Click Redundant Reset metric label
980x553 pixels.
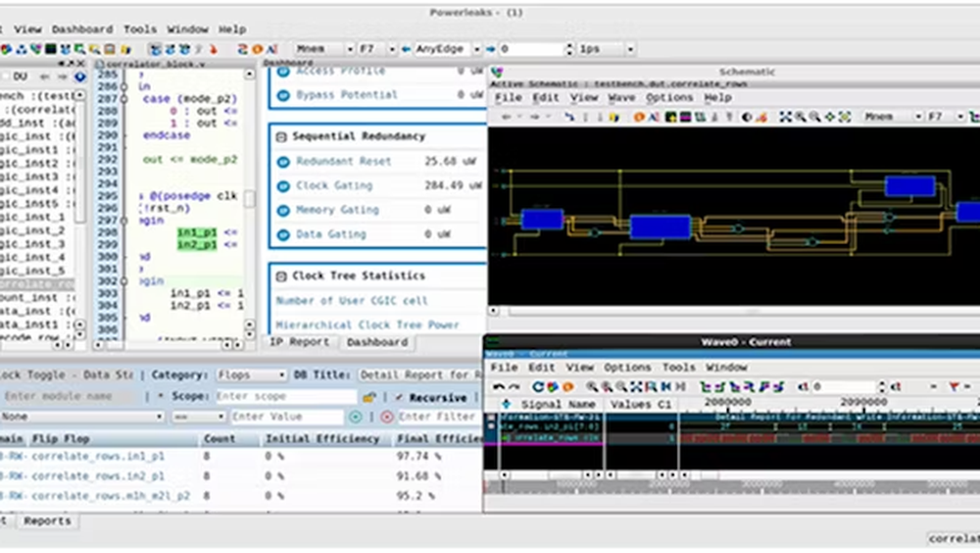tap(343, 162)
